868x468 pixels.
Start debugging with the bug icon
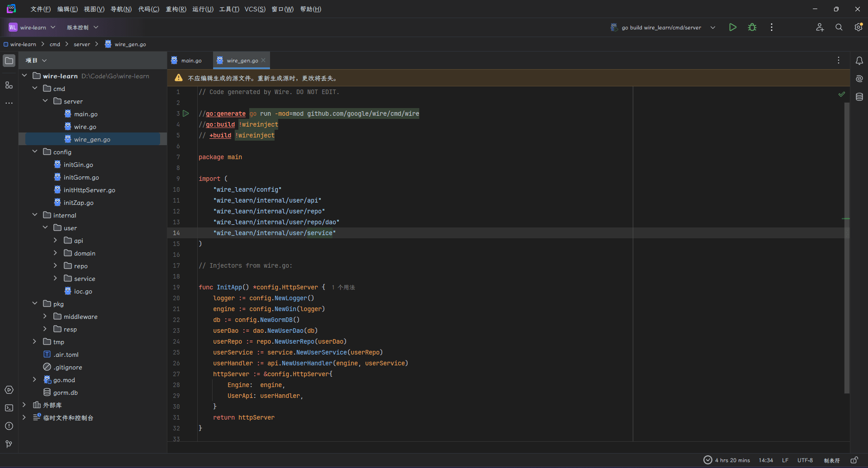point(752,27)
